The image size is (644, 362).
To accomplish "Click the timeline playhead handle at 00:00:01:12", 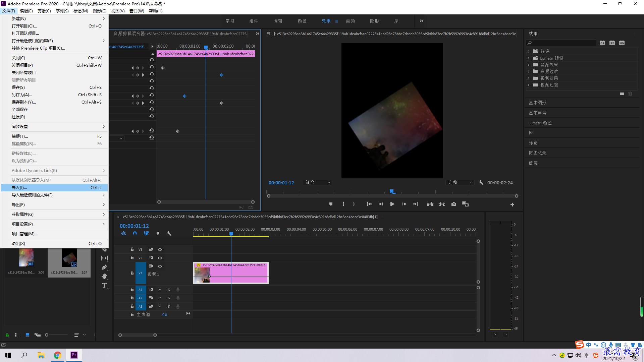I will click(x=231, y=234).
